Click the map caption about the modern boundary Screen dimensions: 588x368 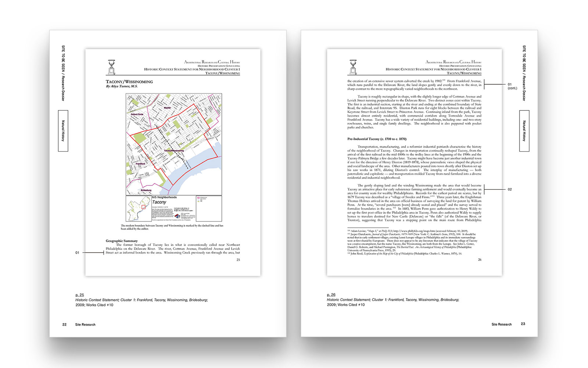click(172, 227)
